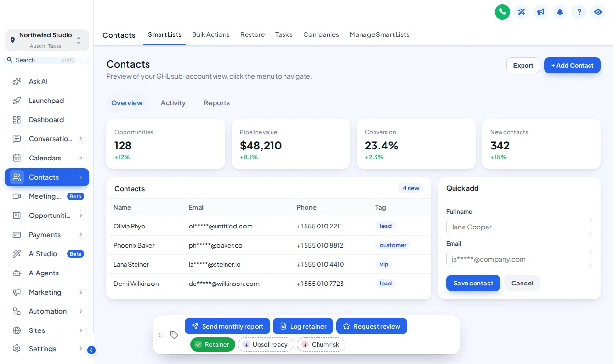
Task: Toggle the eye preview icon in the top bar
Action: click(x=598, y=12)
